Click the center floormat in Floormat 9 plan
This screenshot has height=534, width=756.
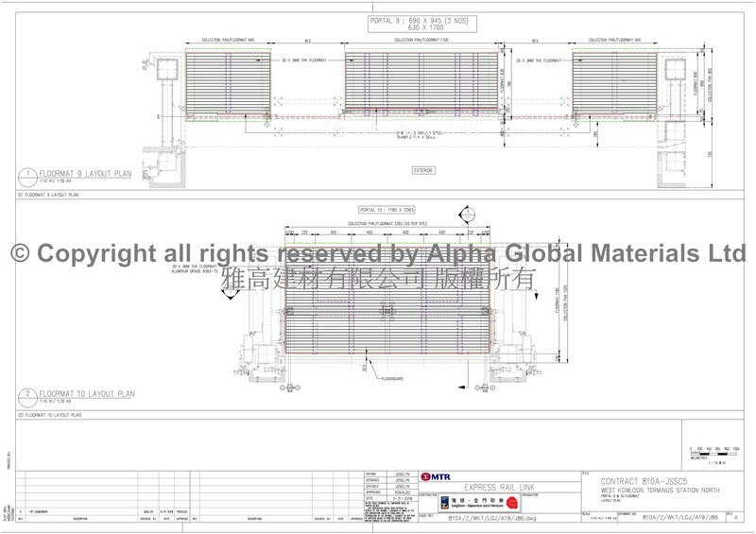point(421,81)
